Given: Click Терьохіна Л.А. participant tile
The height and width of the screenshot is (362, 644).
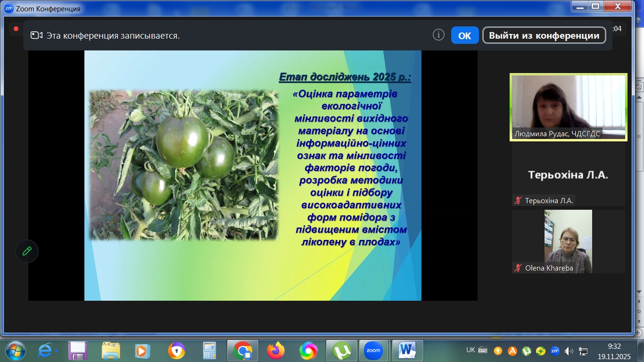Looking at the screenshot, I should pyautogui.click(x=568, y=175).
